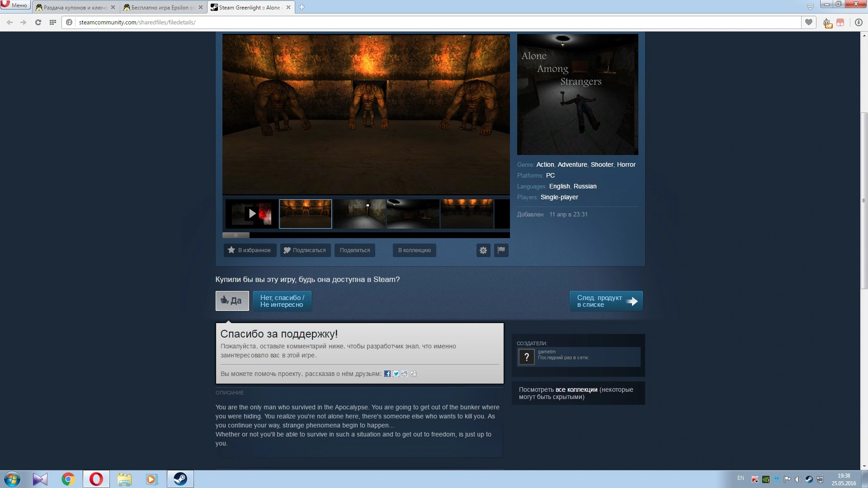This screenshot has height=488, width=868.
Task: Click the "Horror" genre text
Action: click(626, 164)
